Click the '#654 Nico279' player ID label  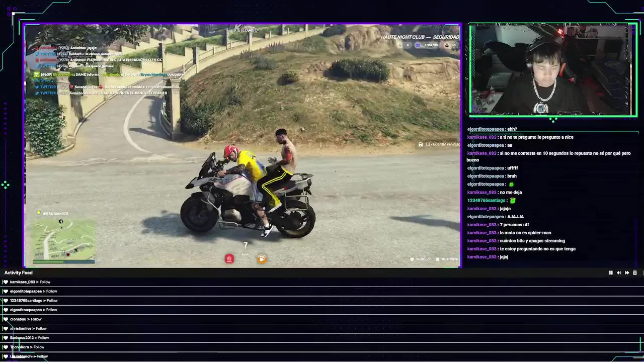click(x=55, y=214)
